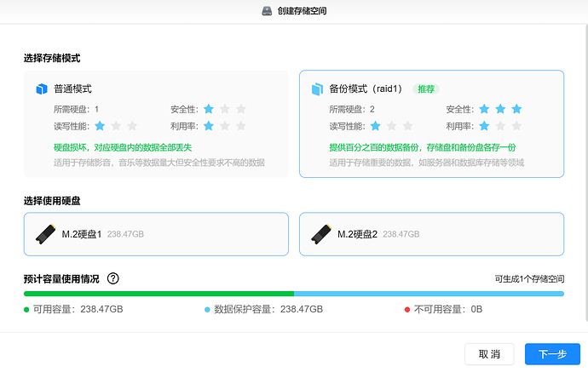
Task: Click the red dot beside 不可用容量
Action: 407,310
